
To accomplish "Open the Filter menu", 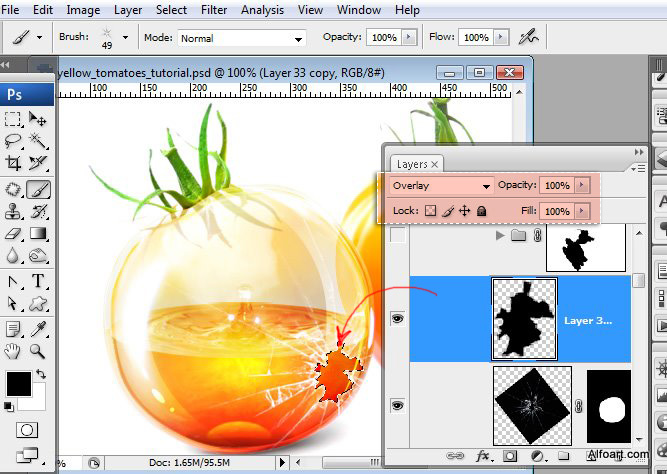I will (213, 10).
